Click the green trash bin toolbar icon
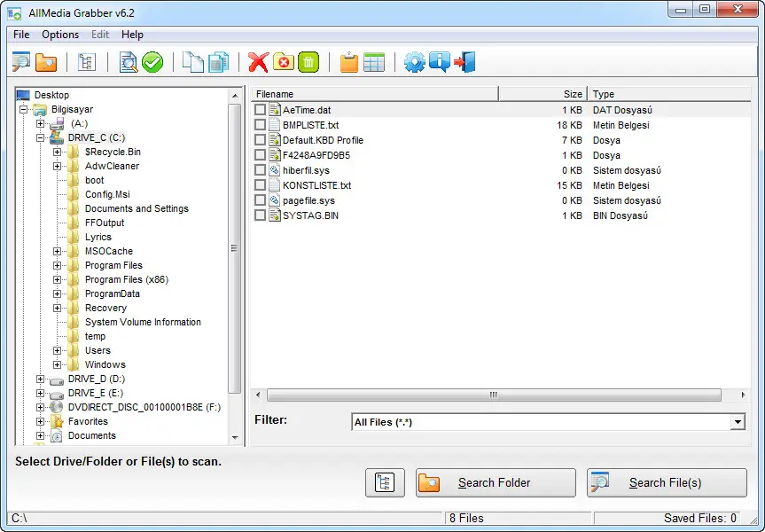Screen dimensions: 765x532 (308, 62)
